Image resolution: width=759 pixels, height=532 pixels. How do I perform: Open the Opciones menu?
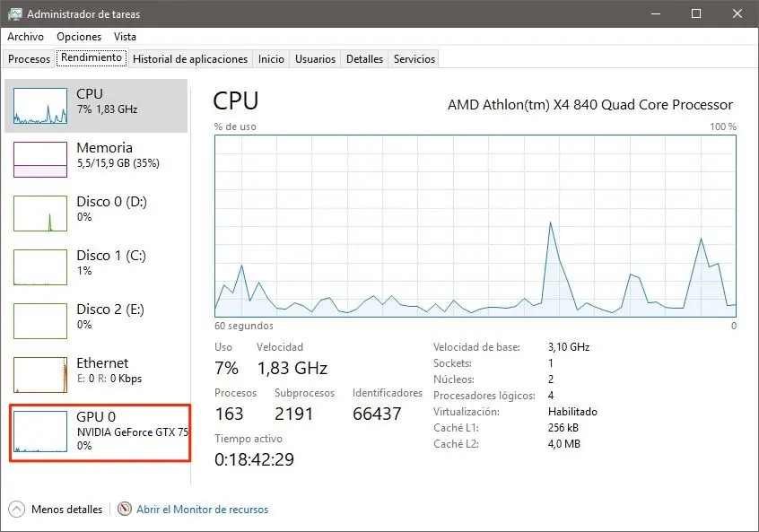79,37
